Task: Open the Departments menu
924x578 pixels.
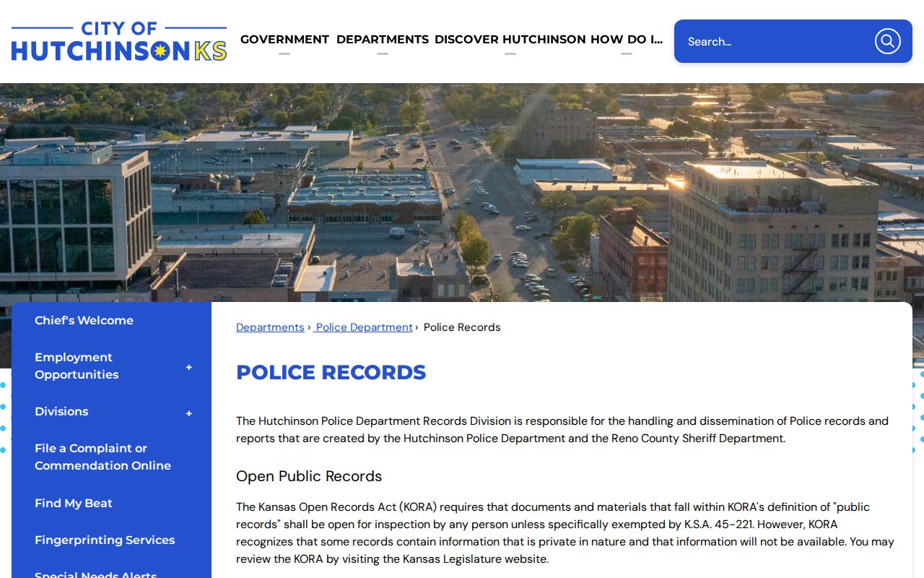Action: (383, 40)
